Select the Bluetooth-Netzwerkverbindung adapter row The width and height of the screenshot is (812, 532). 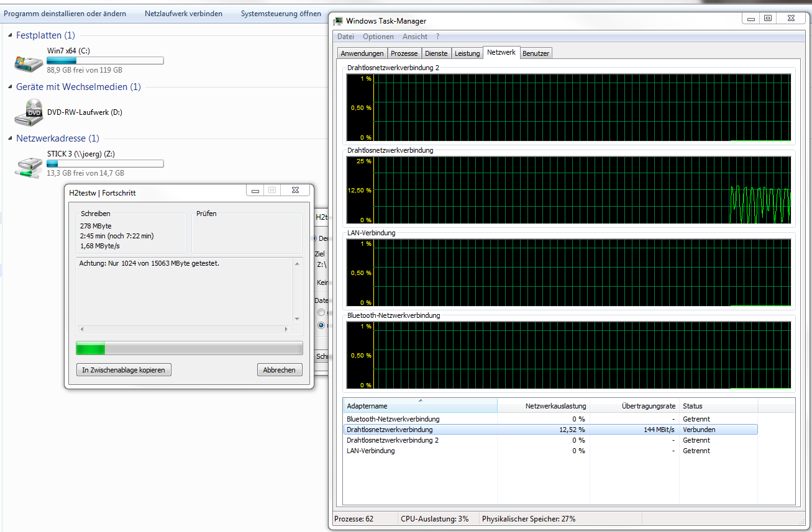(550, 419)
